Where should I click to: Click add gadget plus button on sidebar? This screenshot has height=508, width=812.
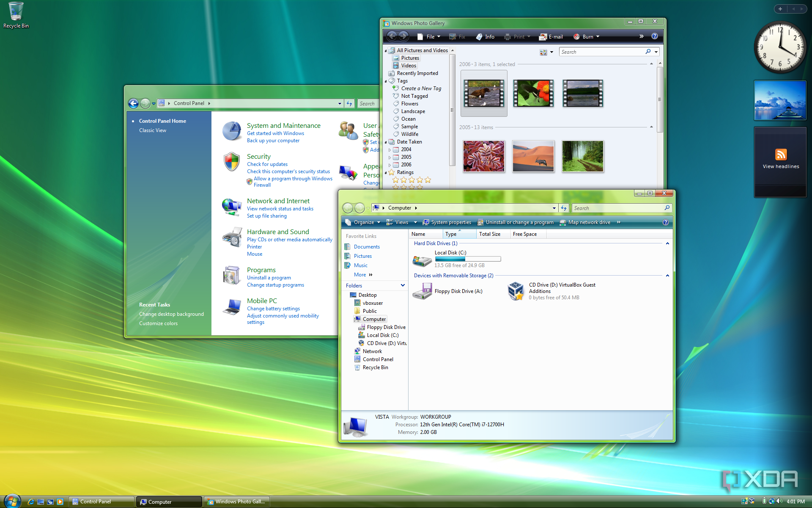(x=780, y=8)
